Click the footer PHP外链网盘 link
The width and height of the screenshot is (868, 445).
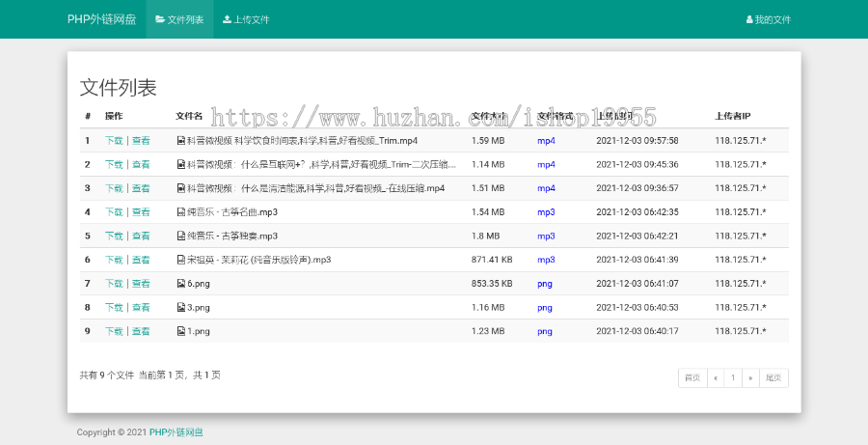pos(176,432)
